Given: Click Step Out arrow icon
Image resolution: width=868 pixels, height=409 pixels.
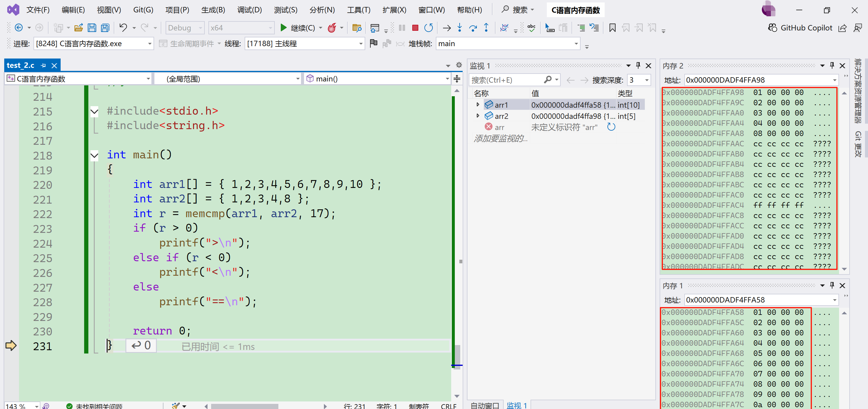Looking at the screenshot, I should point(486,28).
